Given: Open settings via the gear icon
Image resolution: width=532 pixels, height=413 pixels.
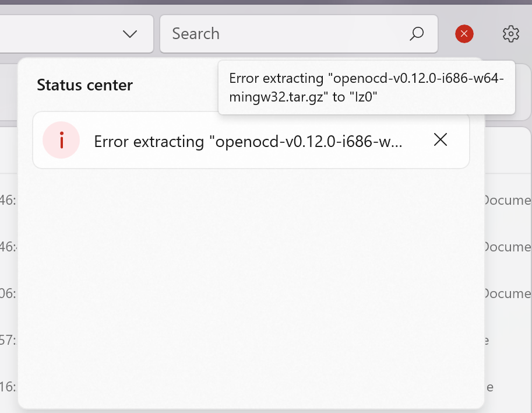Looking at the screenshot, I should coord(510,34).
